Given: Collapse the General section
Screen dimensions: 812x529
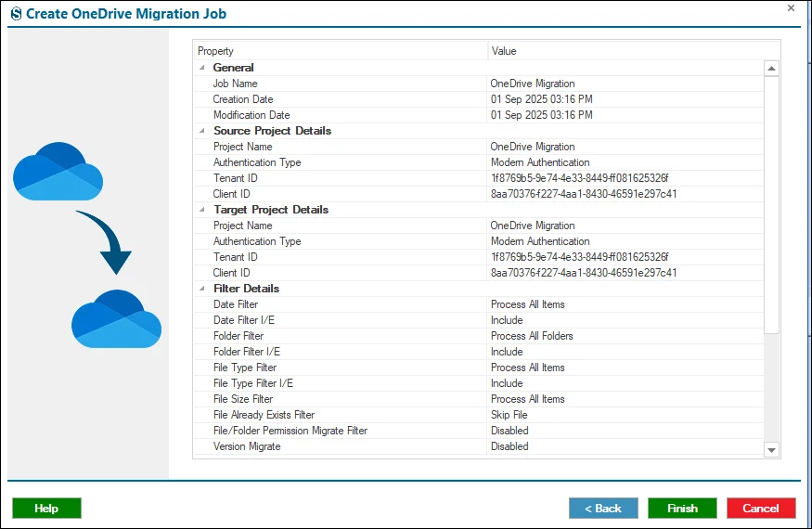Looking at the screenshot, I should (x=202, y=68).
